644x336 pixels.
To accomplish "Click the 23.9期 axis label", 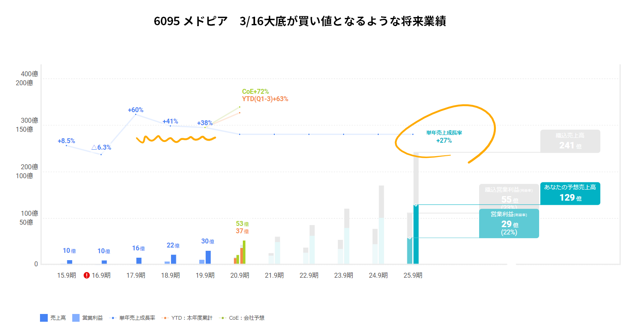I will [344, 275].
